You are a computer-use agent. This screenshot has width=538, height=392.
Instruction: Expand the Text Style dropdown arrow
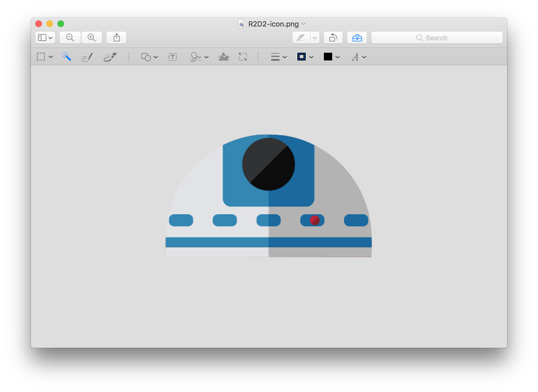[364, 57]
